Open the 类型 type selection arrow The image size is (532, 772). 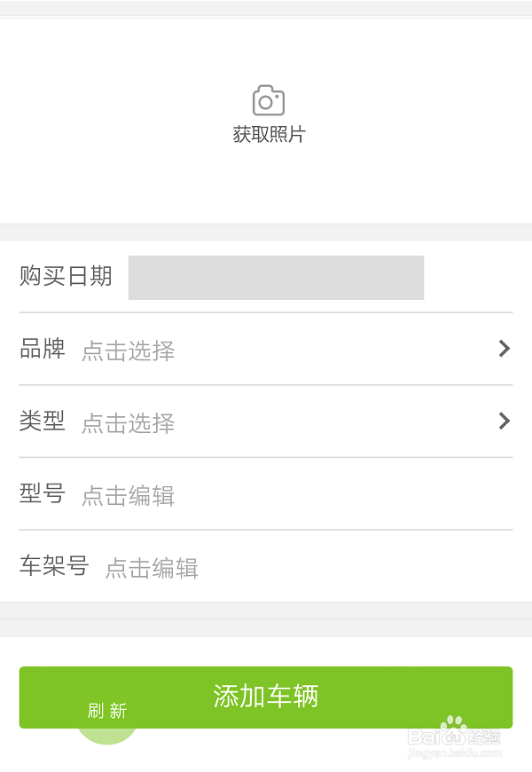coord(505,421)
